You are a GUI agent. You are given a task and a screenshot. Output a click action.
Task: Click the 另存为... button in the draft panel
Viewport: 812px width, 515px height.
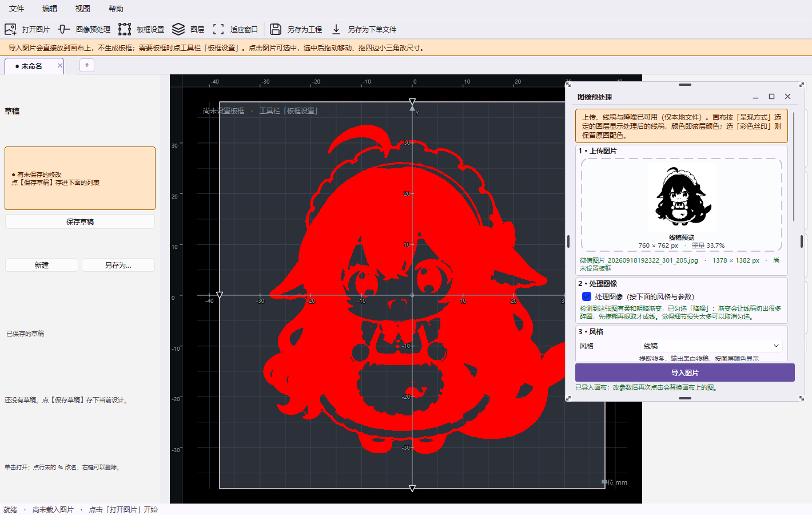[x=118, y=265]
